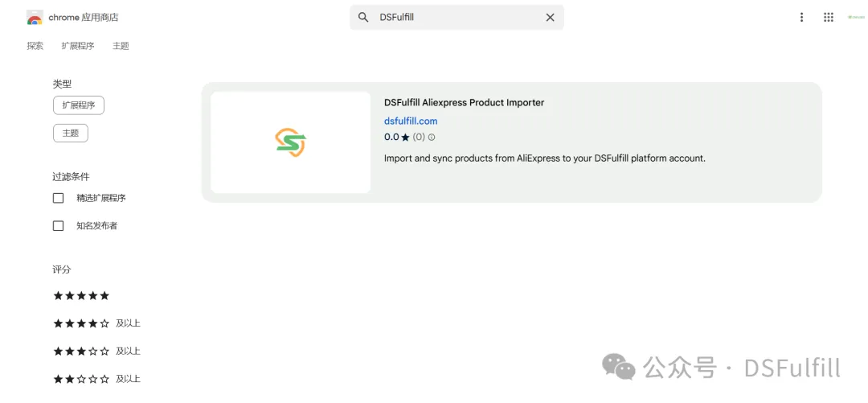Tick the 知名发布者 checkbox
The width and height of the screenshot is (868, 403).
[58, 226]
